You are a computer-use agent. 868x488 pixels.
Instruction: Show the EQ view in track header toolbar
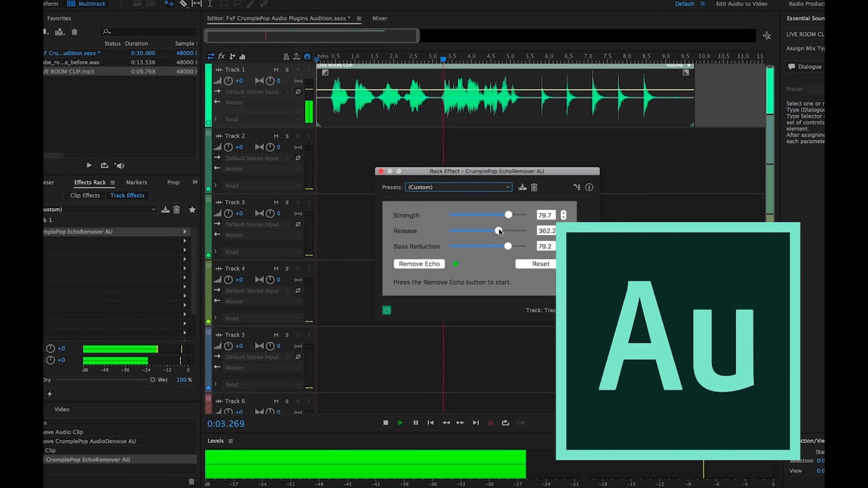pos(243,56)
